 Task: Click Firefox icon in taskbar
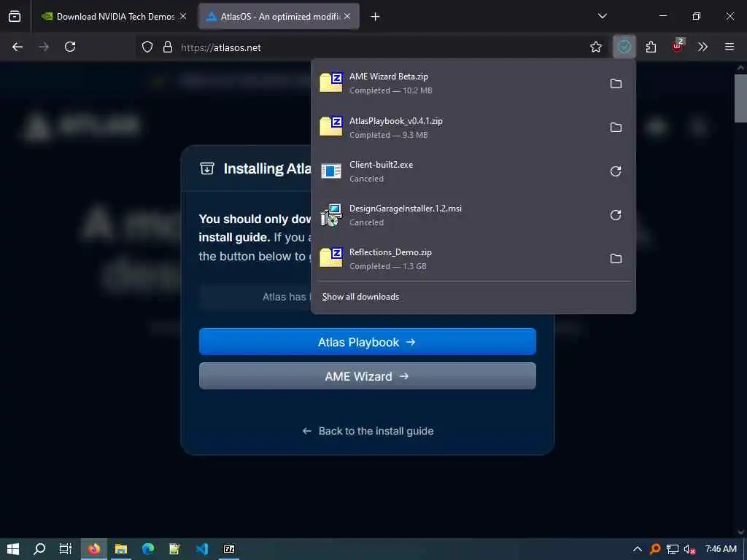(x=94, y=549)
